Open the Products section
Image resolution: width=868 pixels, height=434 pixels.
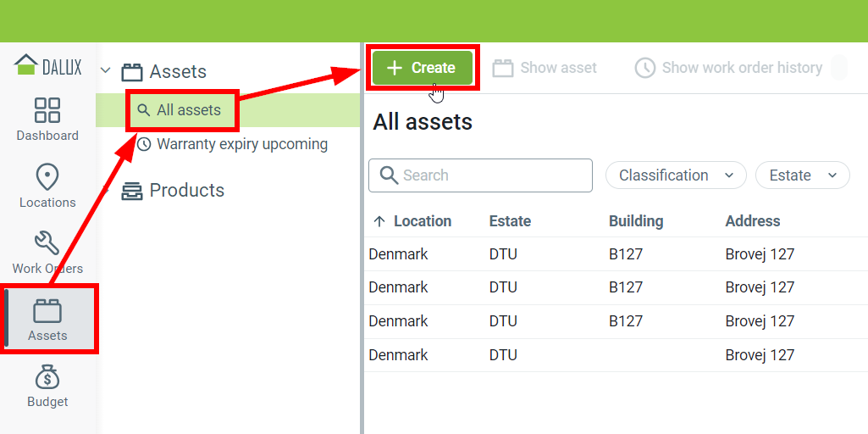tap(186, 191)
